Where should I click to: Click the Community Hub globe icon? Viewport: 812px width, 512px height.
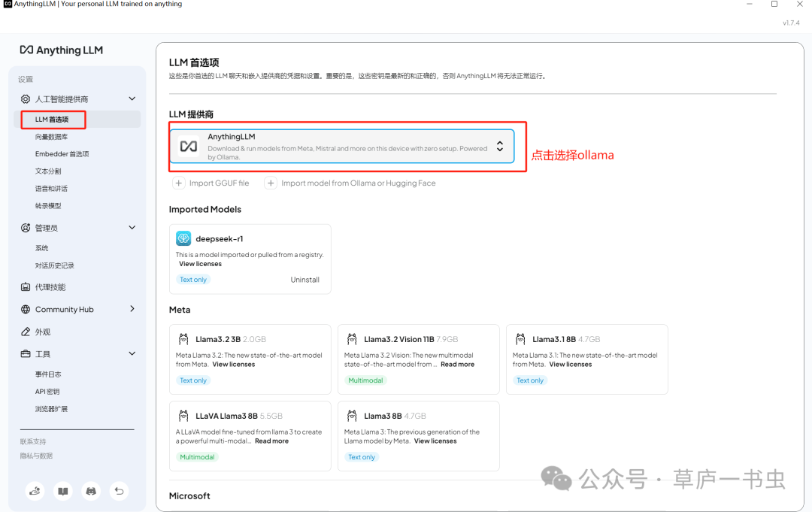[26, 309]
